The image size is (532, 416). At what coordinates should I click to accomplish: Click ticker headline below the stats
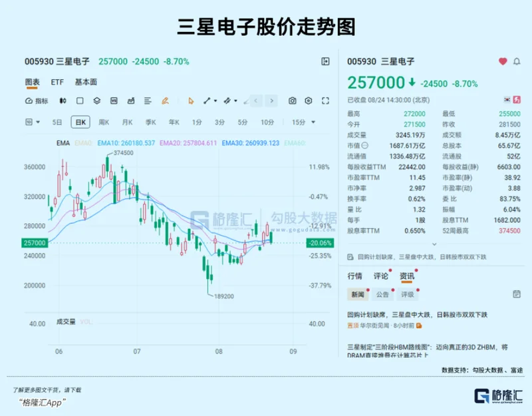click(422, 257)
